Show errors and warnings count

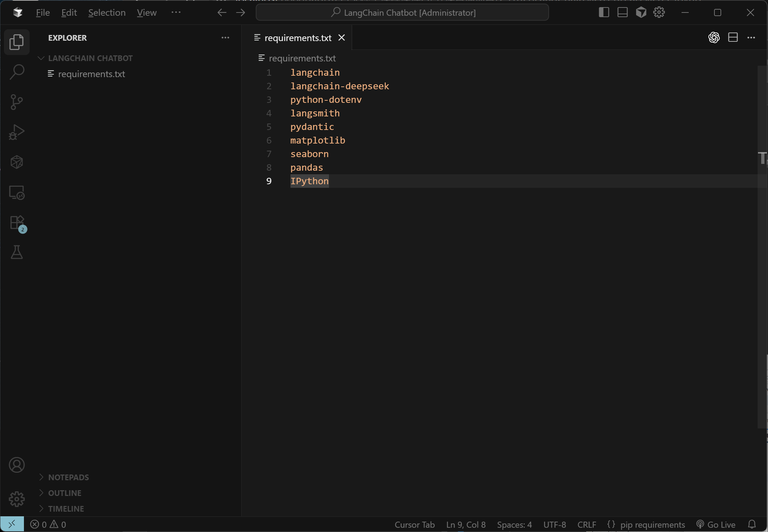click(x=48, y=524)
